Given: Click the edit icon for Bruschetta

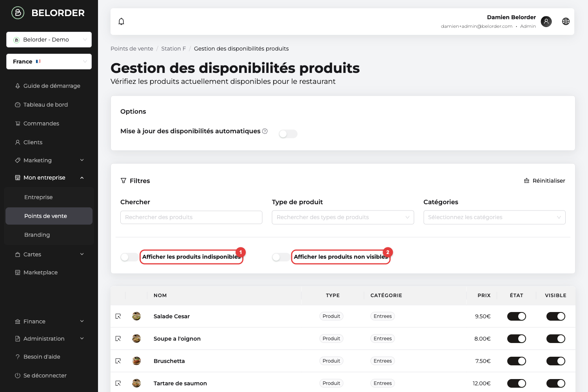Looking at the screenshot, I should click(118, 361).
